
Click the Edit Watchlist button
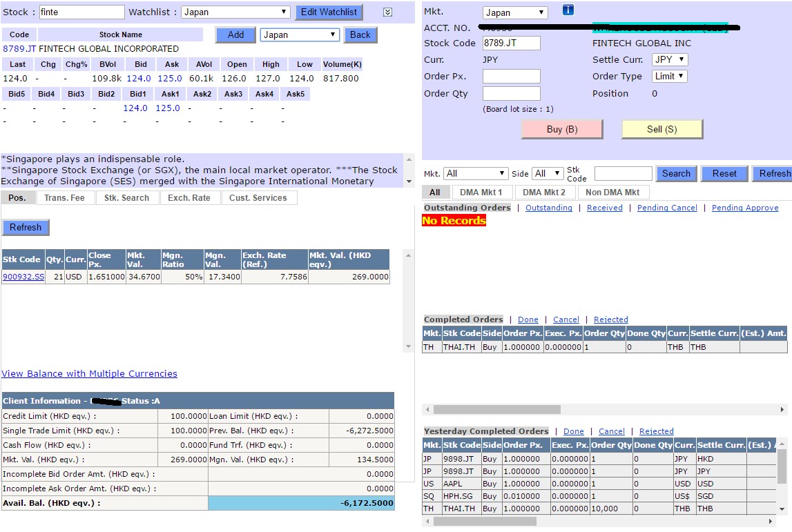pos(329,12)
